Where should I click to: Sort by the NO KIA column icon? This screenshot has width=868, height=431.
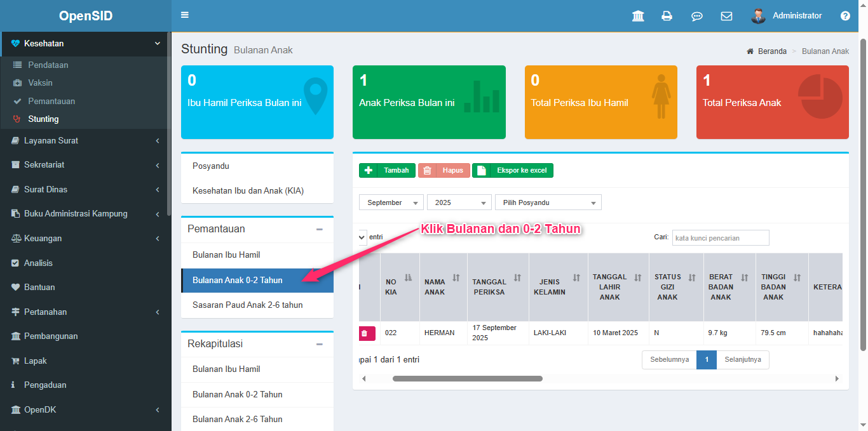[408, 277]
